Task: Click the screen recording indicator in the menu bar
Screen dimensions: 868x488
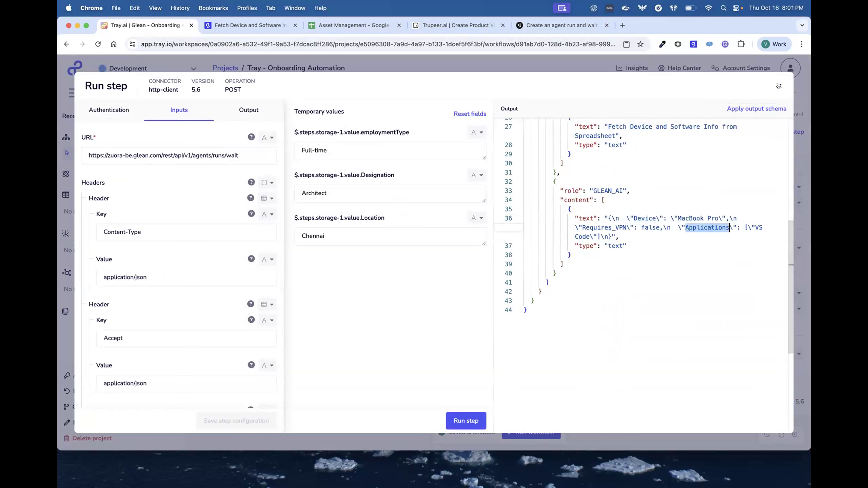Action: pyautogui.click(x=561, y=8)
